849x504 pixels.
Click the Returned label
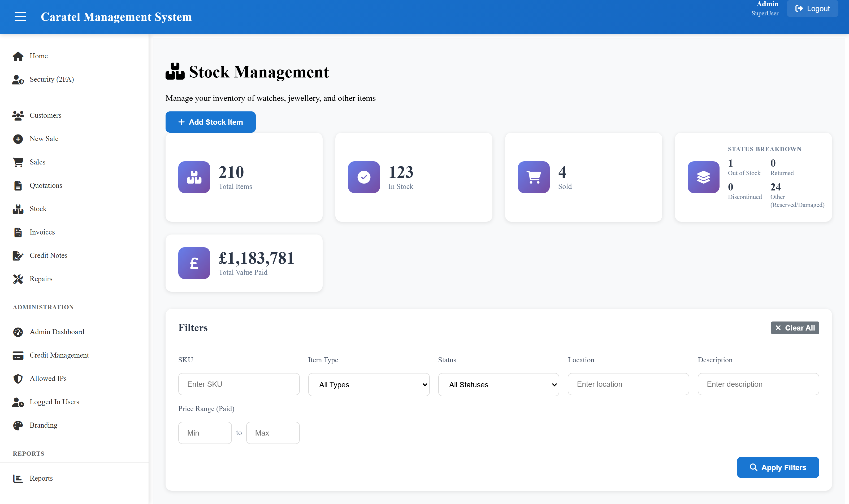pos(782,173)
